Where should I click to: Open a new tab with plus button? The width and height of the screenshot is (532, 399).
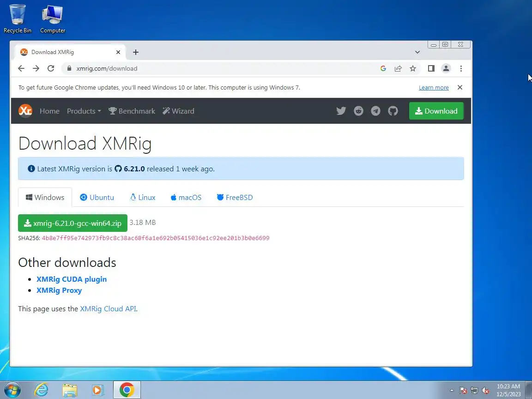point(136,52)
